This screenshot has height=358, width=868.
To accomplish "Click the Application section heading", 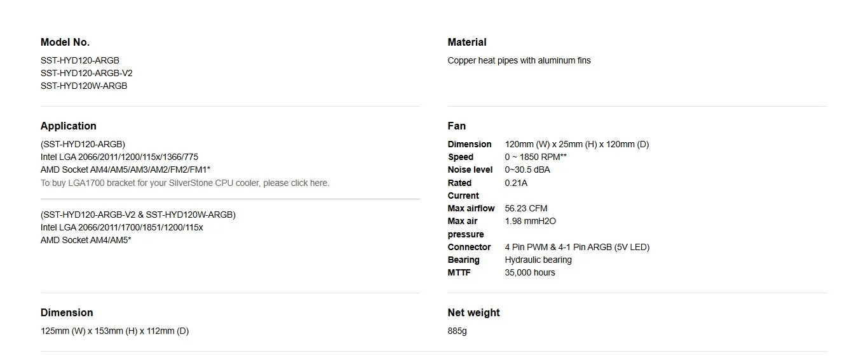I will (69, 126).
